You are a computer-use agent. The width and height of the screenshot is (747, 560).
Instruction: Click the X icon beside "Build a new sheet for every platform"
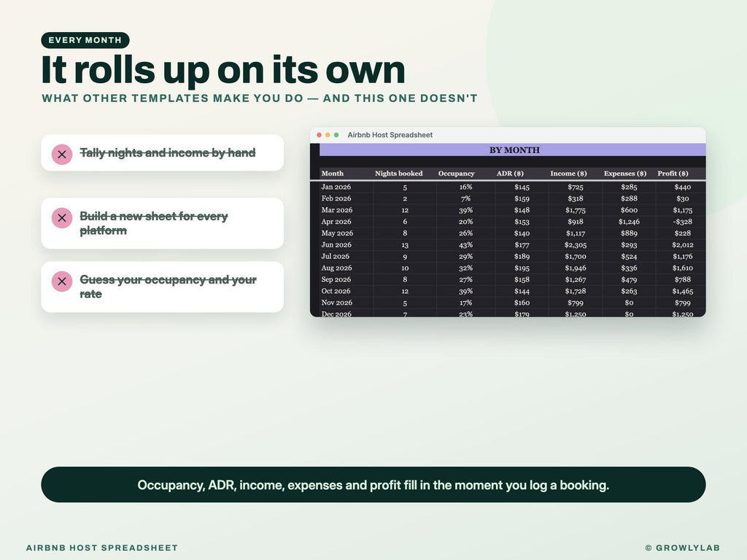coord(62,217)
